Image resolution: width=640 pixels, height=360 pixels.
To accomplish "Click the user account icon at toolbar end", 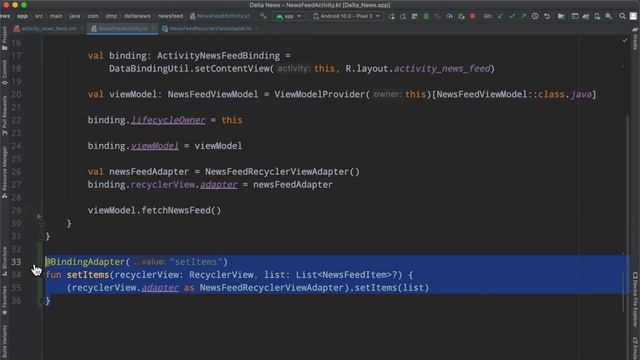I will (633, 16).
